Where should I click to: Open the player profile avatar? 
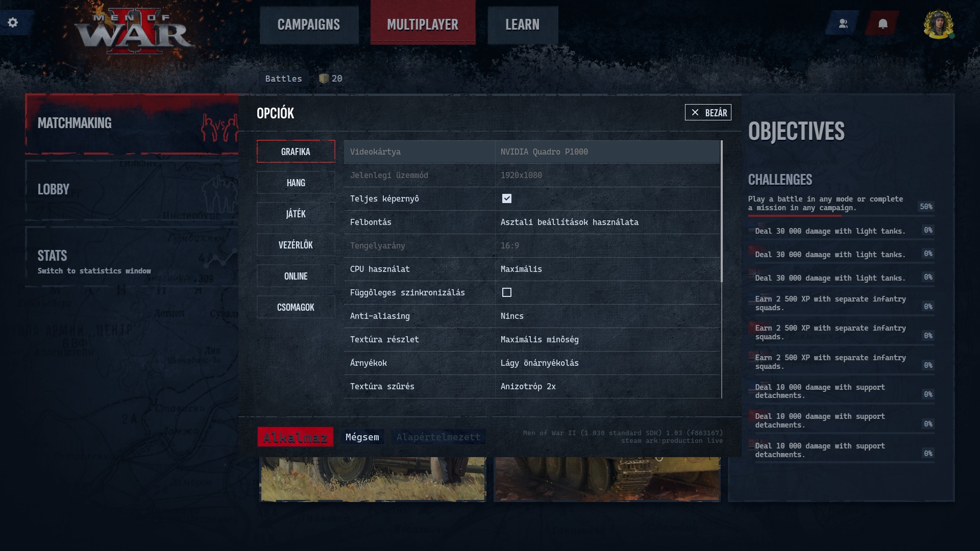click(x=938, y=24)
